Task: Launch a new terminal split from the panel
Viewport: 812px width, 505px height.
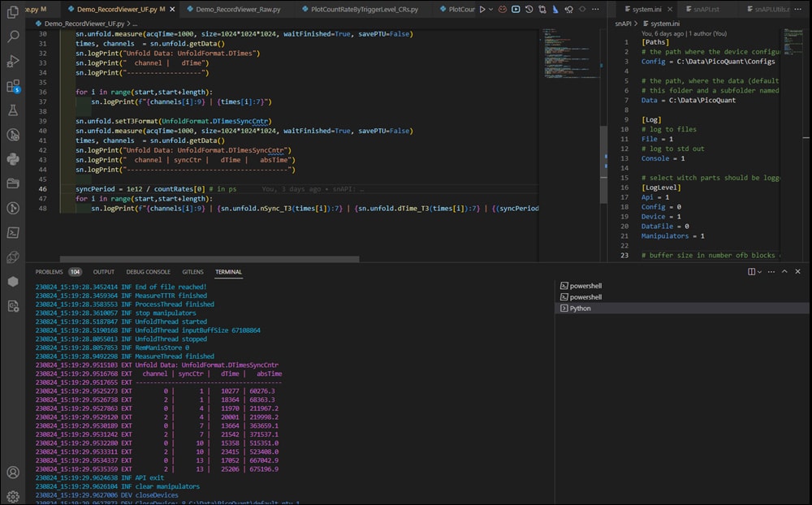Action: pyautogui.click(x=751, y=271)
